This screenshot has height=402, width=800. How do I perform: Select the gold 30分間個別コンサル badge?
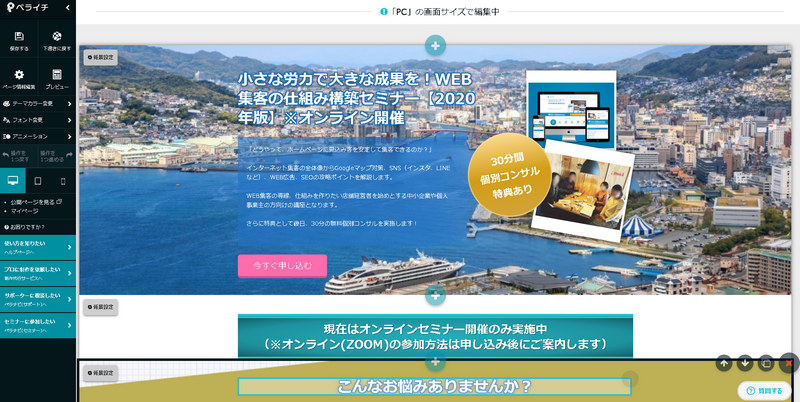[x=509, y=175]
